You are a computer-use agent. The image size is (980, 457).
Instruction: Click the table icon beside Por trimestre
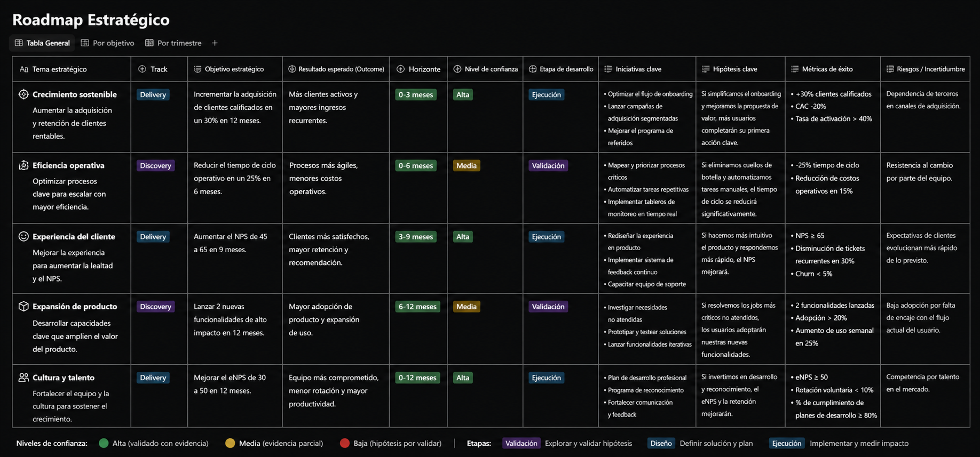pos(149,43)
